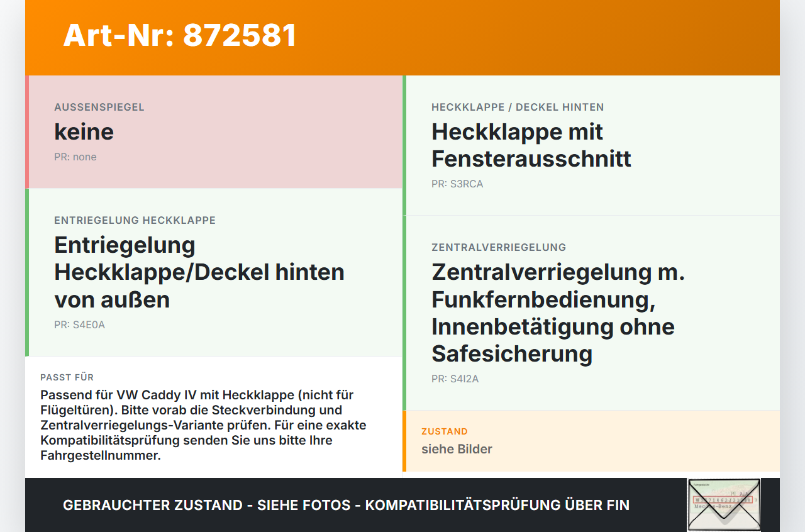Click the orange 'ZUSTAND' label

point(445,431)
